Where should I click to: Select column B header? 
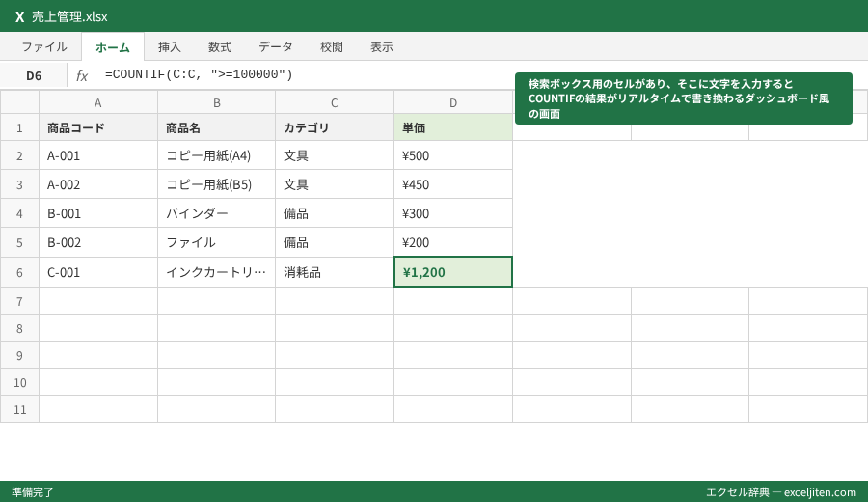[x=216, y=102]
